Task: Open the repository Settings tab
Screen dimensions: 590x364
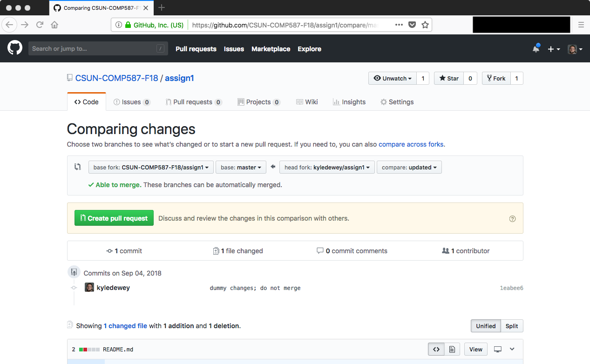Action: [397, 102]
